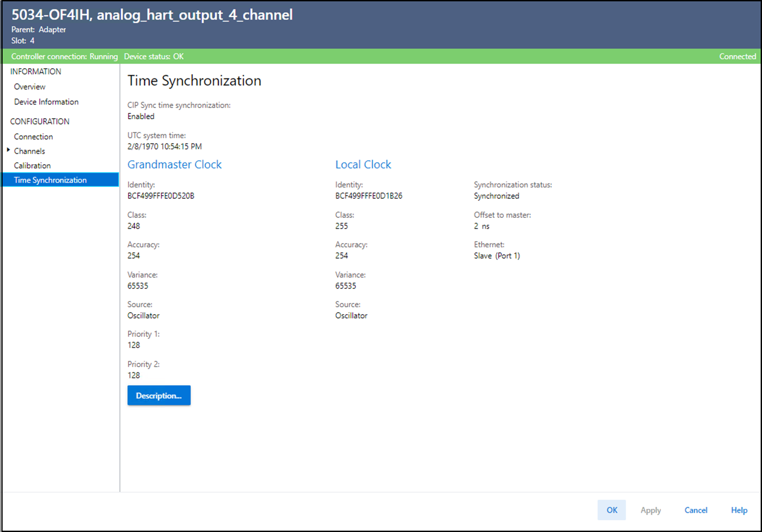Select Device Information in sidebar
762x532 pixels.
tap(46, 102)
